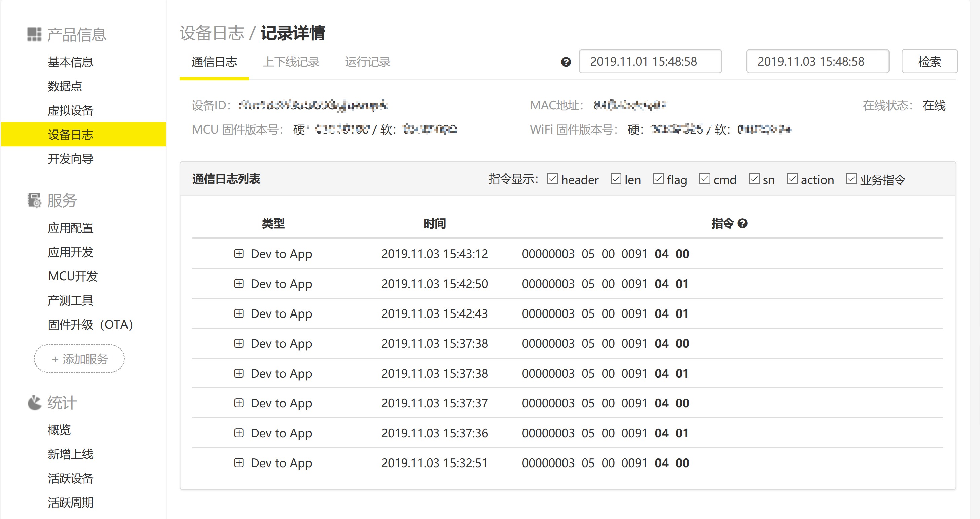Viewport: 980px width, 519px height.
Task: Click question mark icon next to 指令 header
Action: 742,223
